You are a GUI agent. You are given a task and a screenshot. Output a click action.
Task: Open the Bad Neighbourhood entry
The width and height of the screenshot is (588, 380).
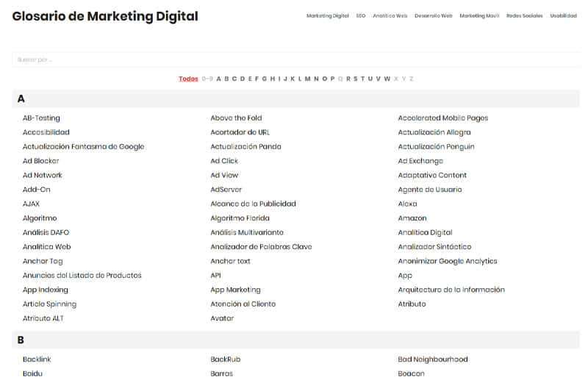pos(433,359)
